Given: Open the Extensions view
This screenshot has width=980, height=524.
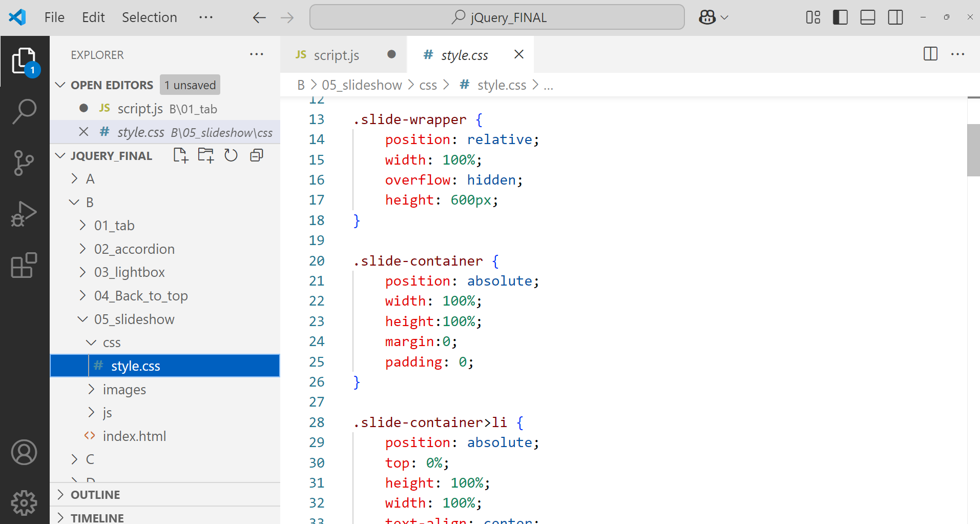Looking at the screenshot, I should (24, 265).
